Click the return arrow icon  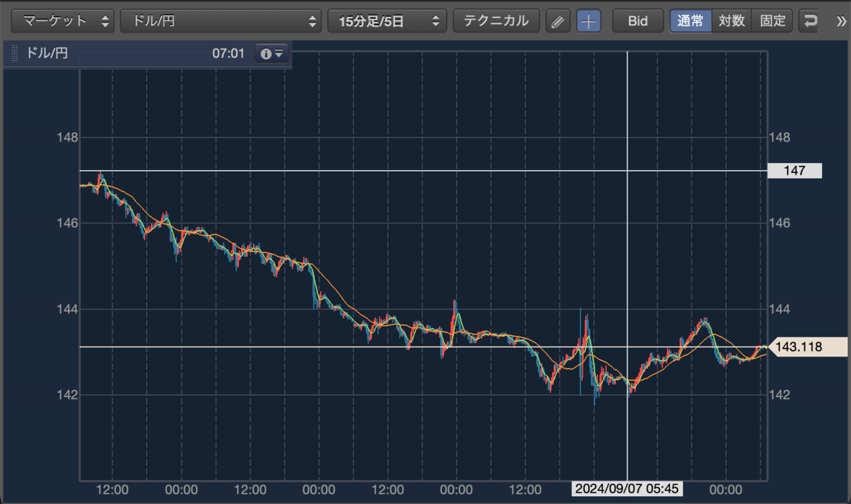[x=810, y=21]
